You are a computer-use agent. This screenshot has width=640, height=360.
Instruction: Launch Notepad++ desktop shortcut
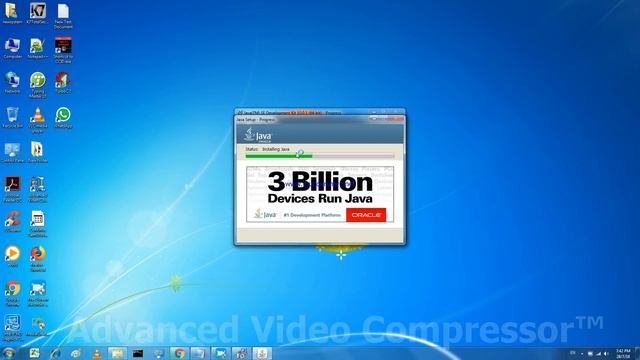coord(38,49)
